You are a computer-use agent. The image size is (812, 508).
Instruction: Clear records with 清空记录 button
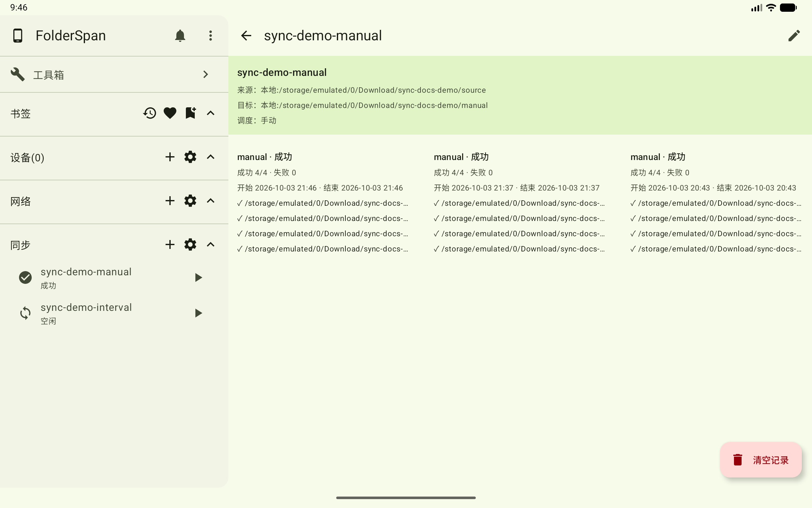pos(761,460)
